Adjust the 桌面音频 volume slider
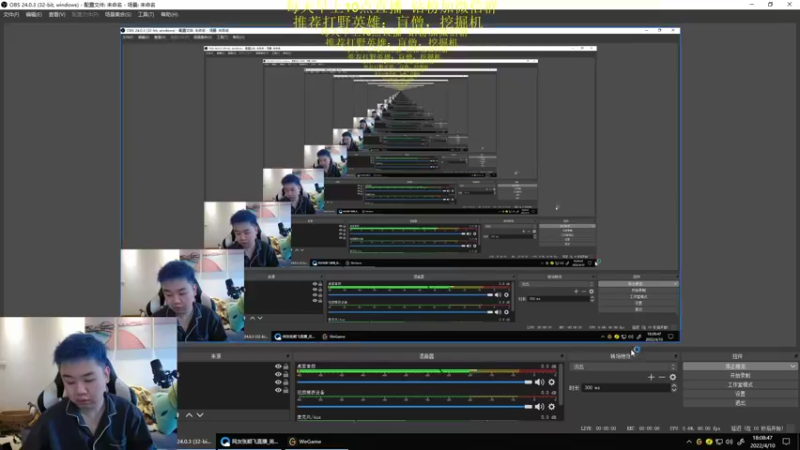 (x=414, y=382)
